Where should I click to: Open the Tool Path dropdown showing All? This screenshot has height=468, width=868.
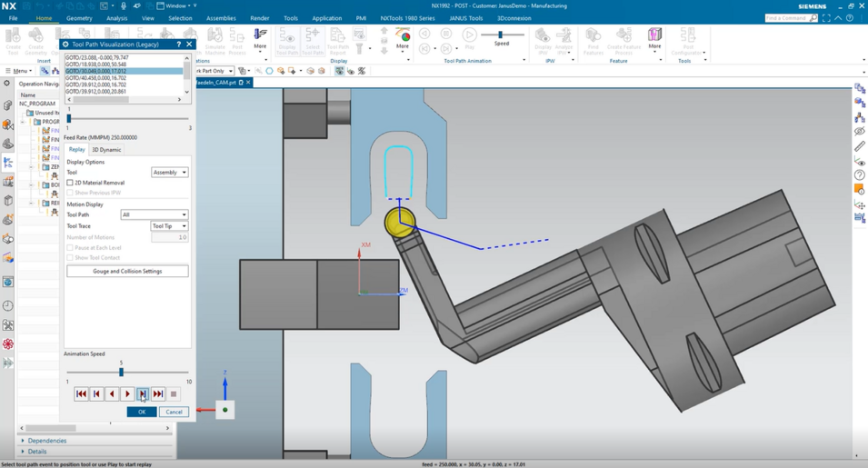tap(155, 214)
